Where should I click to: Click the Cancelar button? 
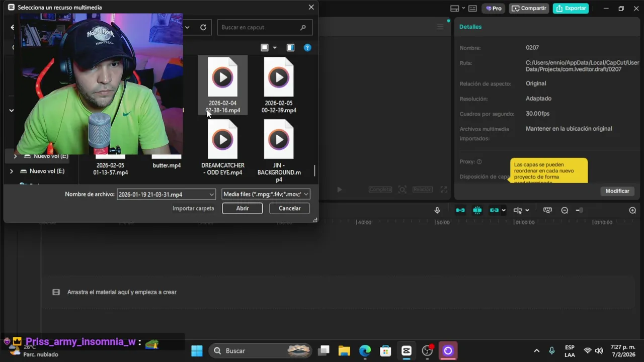click(x=289, y=208)
